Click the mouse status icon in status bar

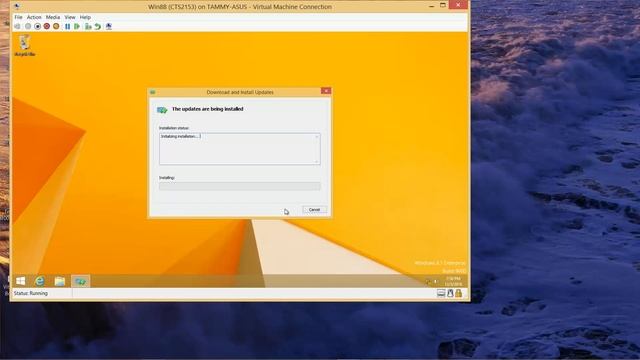[450, 293]
